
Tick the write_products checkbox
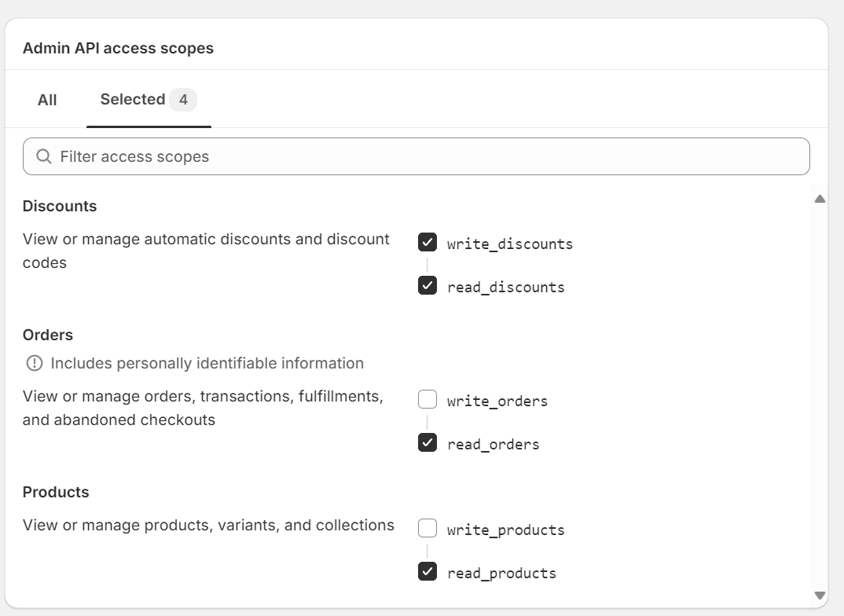tap(428, 529)
